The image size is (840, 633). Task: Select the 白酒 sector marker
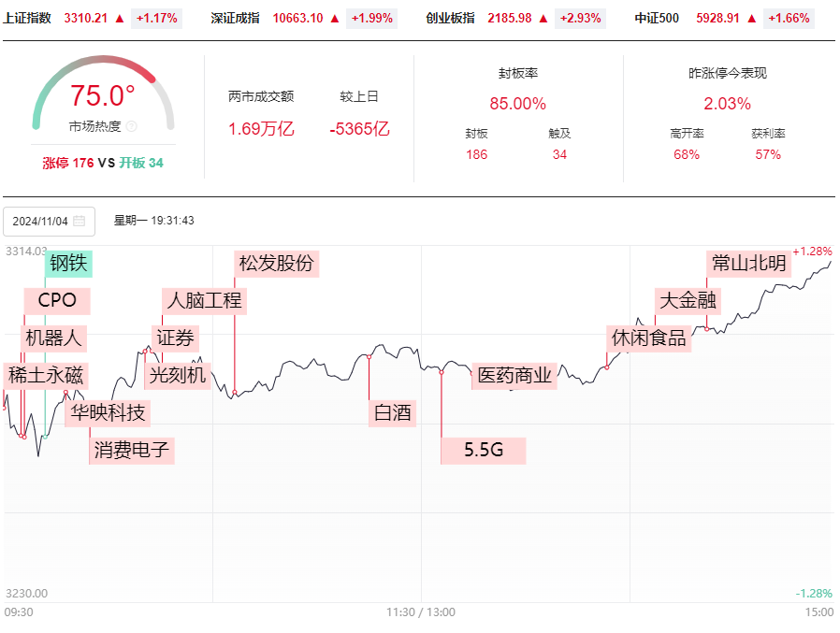(393, 413)
